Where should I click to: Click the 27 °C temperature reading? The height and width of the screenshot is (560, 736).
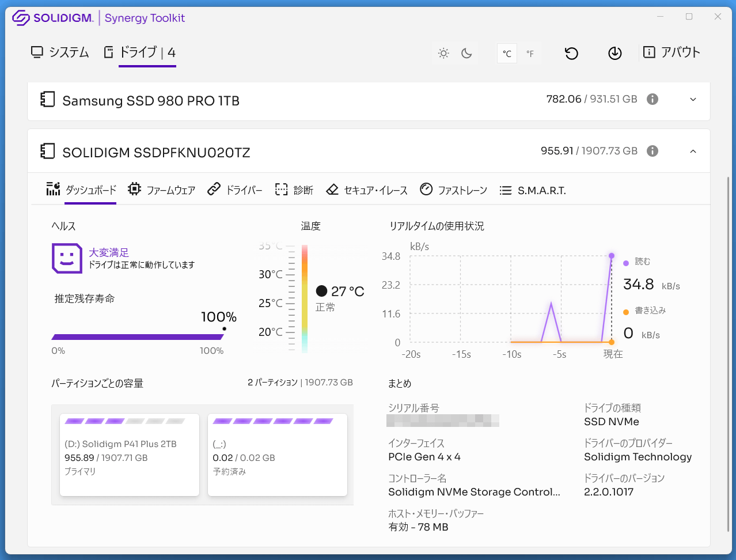(x=348, y=292)
